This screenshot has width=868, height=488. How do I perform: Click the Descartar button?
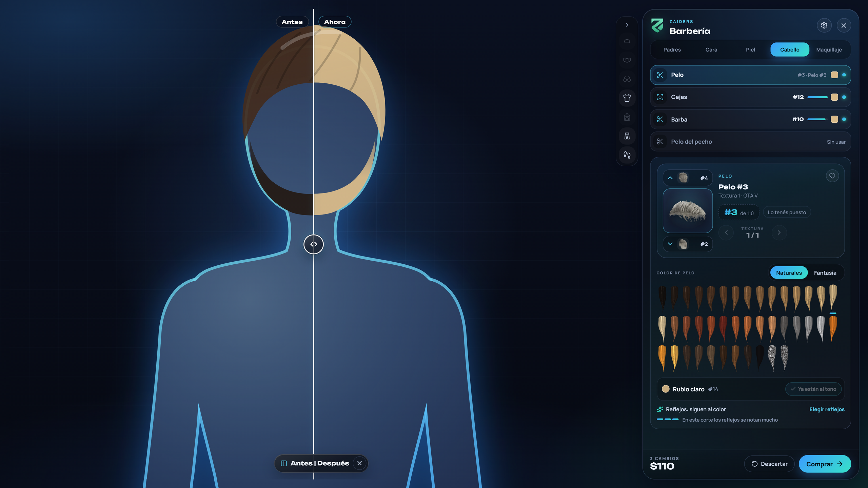(769, 464)
